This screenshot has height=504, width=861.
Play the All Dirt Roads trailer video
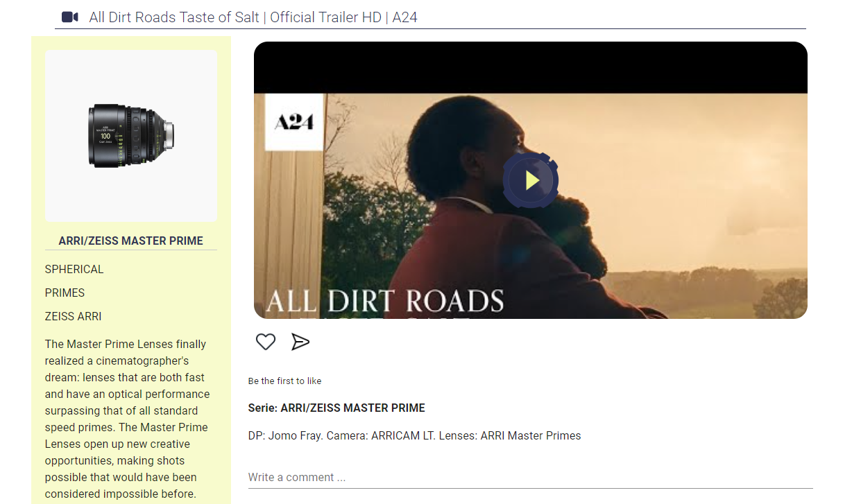(531, 180)
